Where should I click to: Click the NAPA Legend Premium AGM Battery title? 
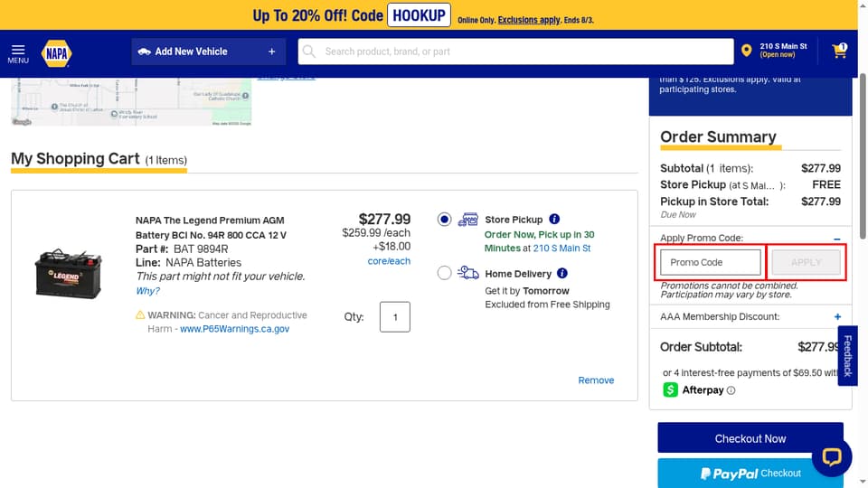coord(211,228)
